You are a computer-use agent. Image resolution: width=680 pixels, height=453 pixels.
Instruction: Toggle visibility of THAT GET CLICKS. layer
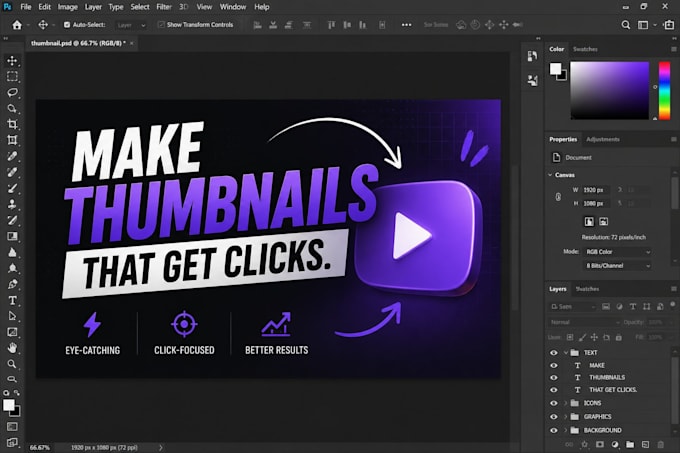(x=554, y=390)
